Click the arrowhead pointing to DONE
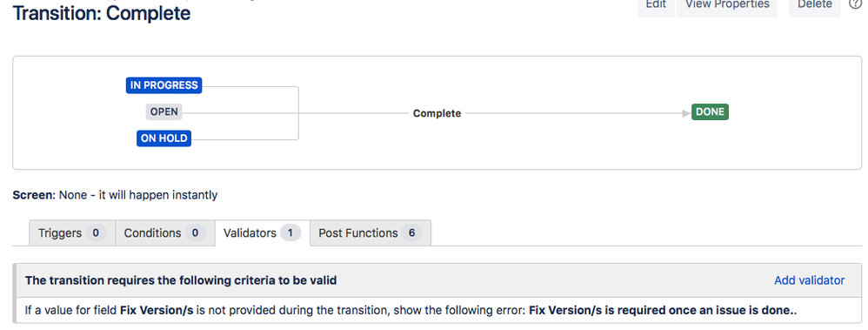868x330 pixels. (x=687, y=113)
